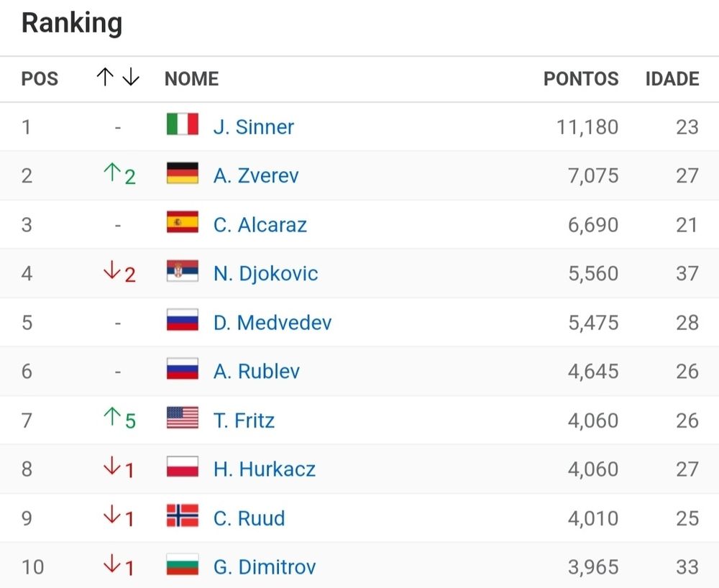Click the Norwegian flag icon beside Ruud

tap(183, 515)
